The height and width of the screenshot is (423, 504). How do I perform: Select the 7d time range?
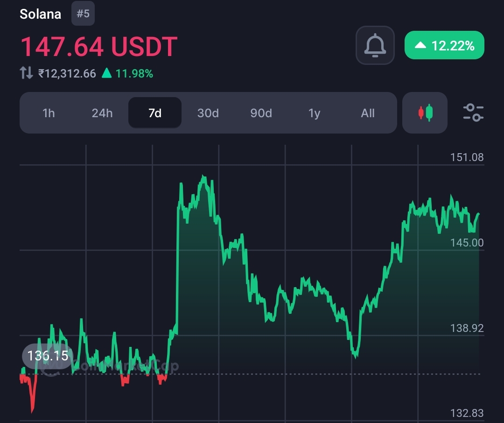tap(155, 113)
